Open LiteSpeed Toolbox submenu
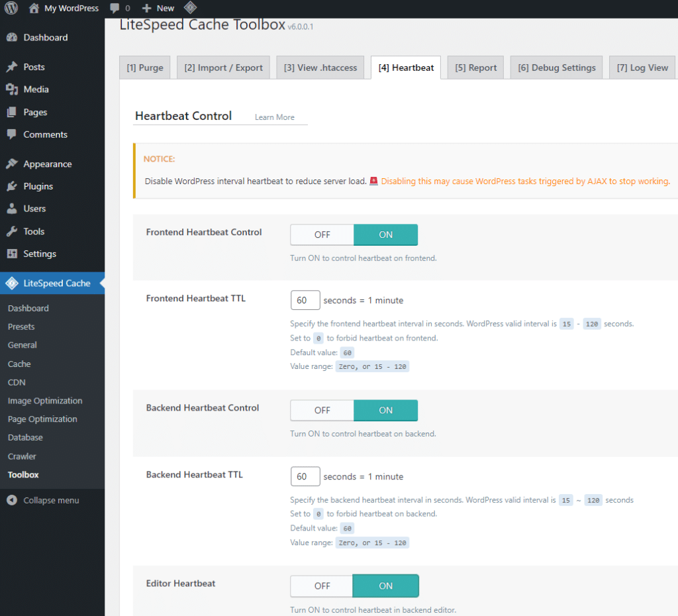 (x=23, y=474)
